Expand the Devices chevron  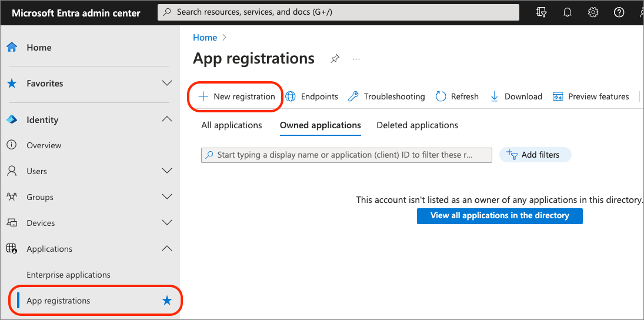coord(167,222)
